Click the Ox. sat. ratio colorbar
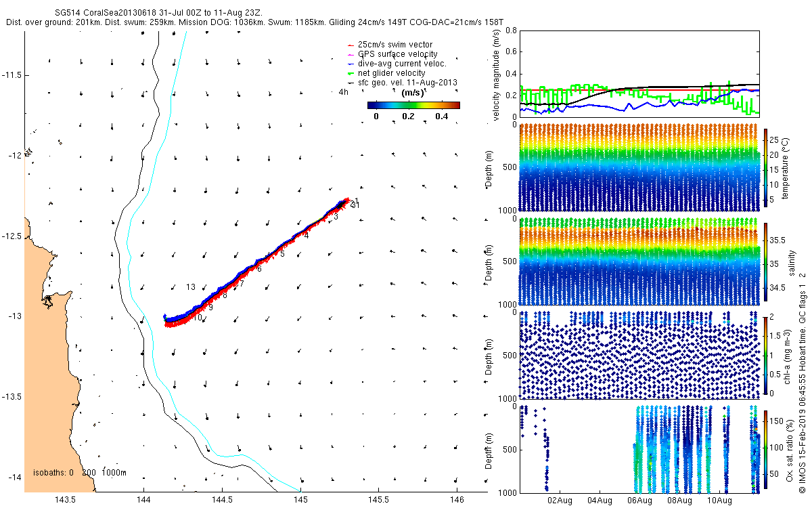The width and height of the screenshot is (812, 508). 766,450
